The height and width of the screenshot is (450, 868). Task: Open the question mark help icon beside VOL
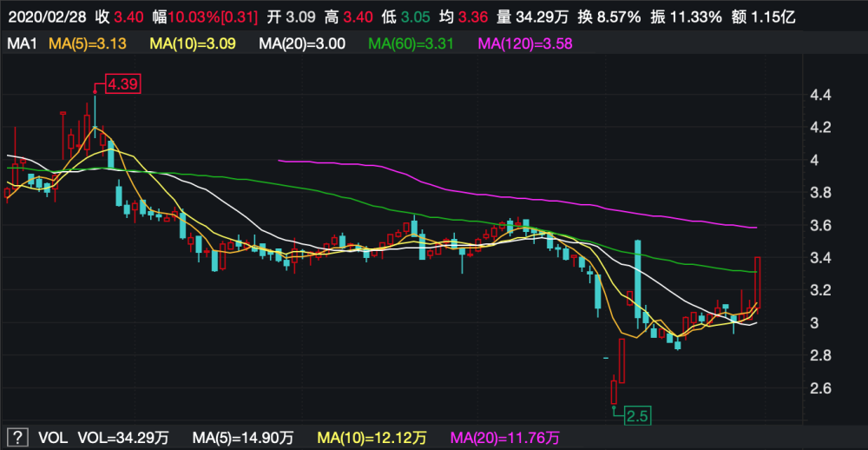pos(18,437)
